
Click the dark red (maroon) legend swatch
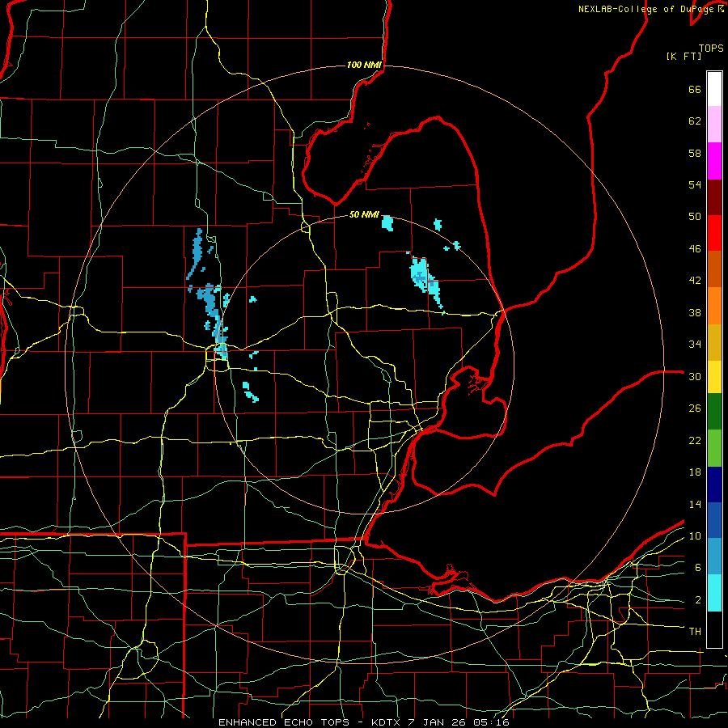click(x=714, y=197)
